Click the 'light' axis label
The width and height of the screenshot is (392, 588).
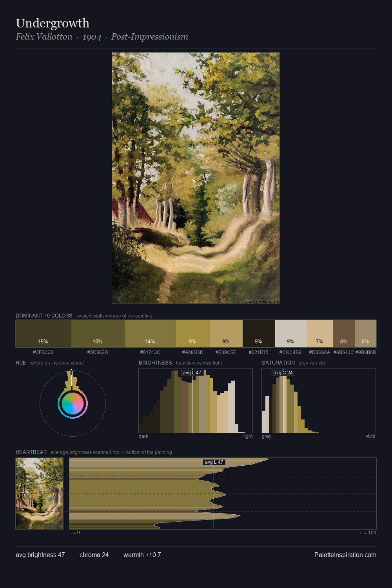[248, 436]
